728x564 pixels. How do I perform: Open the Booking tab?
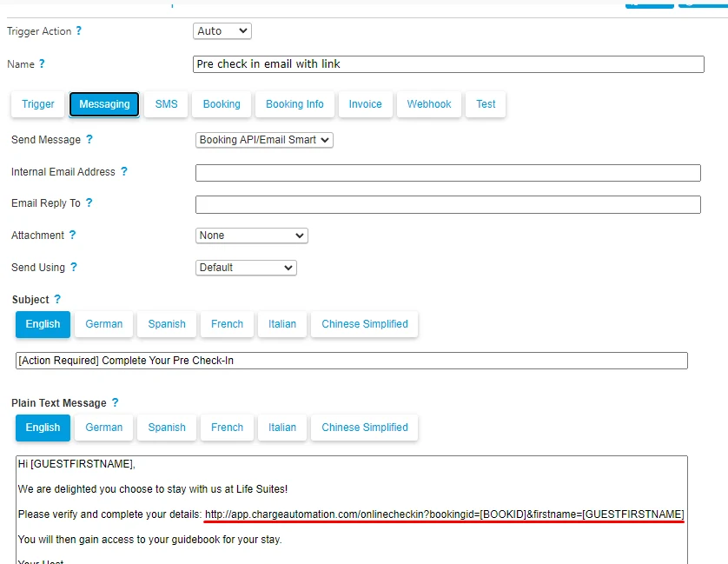click(x=222, y=104)
